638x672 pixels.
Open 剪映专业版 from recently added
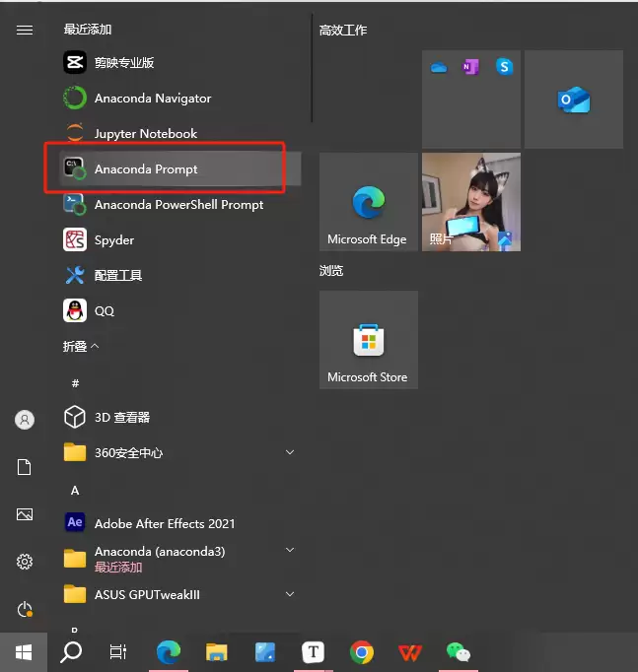click(x=180, y=63)
